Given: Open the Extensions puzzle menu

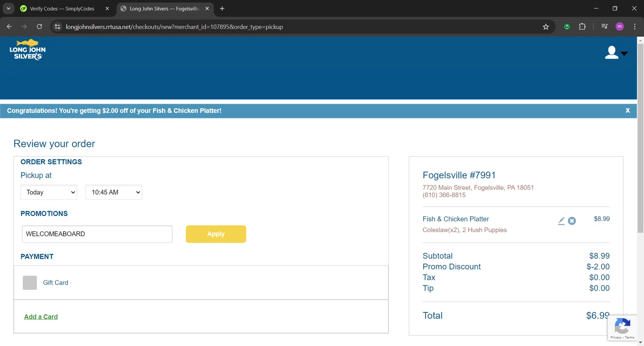Looking at the screenshot, I should 582,27.
